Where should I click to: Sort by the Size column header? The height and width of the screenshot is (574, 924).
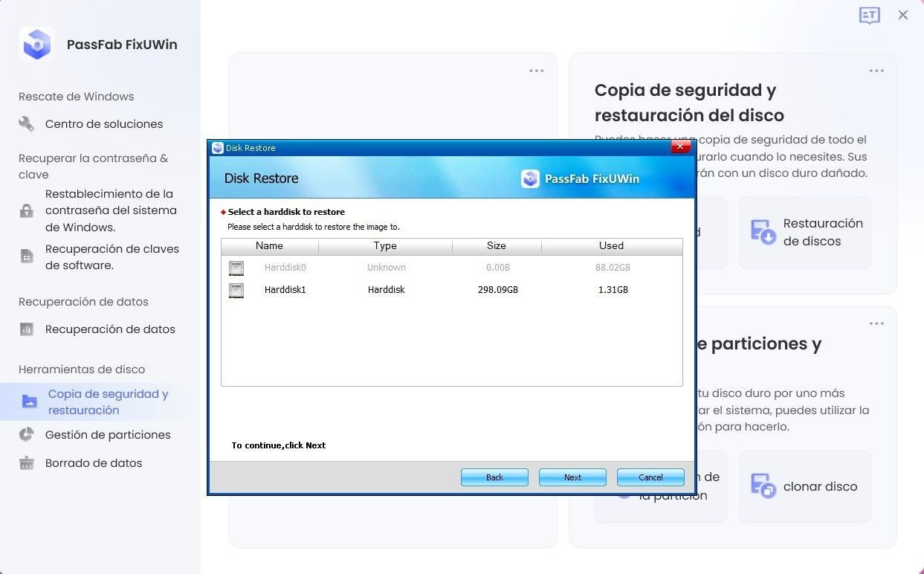[497, 245]
